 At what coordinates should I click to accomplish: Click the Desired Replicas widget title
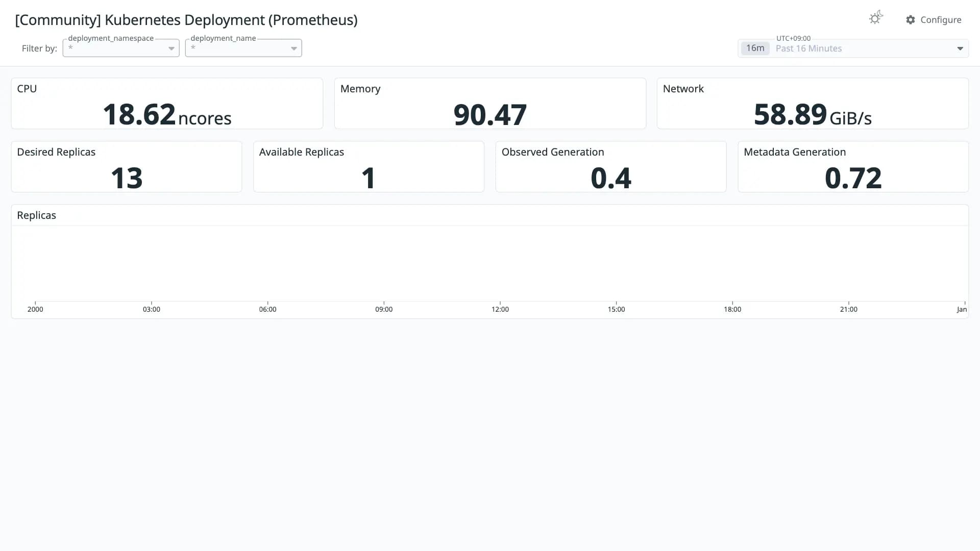tap(56, 152)
